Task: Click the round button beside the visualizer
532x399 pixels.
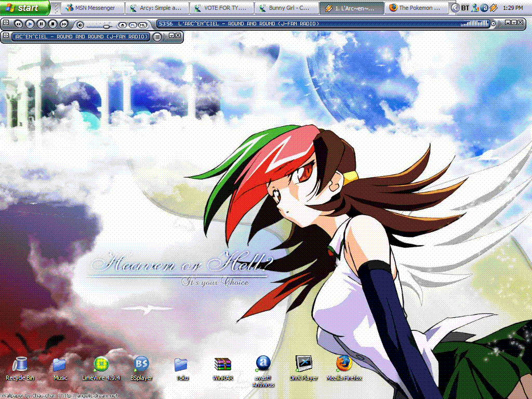Action: [x=494, y=24]
